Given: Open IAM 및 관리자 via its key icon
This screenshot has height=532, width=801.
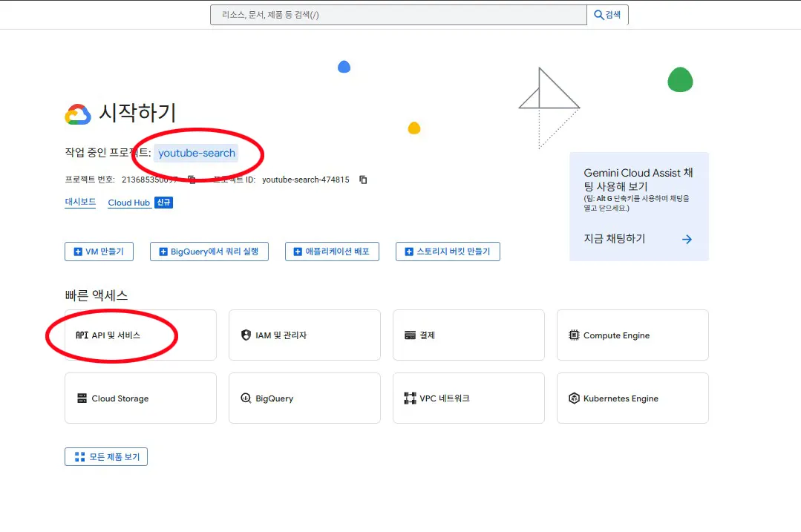Looking at the screenshot, I should coord(246,335).
